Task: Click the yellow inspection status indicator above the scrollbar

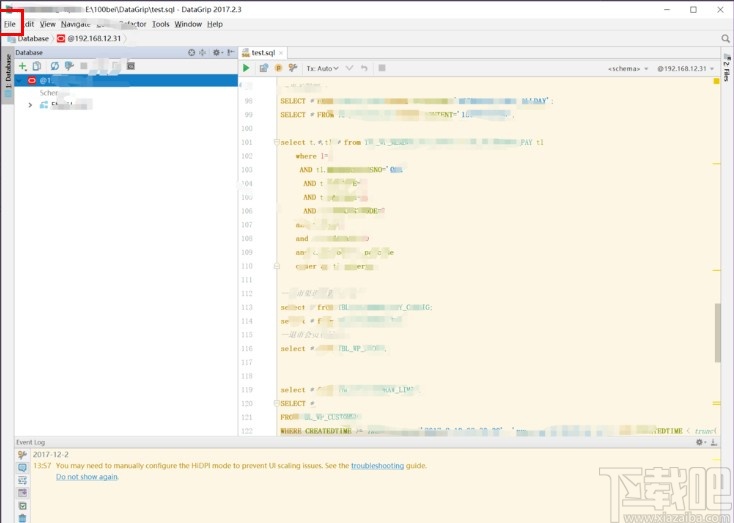Action: point(716,81)
